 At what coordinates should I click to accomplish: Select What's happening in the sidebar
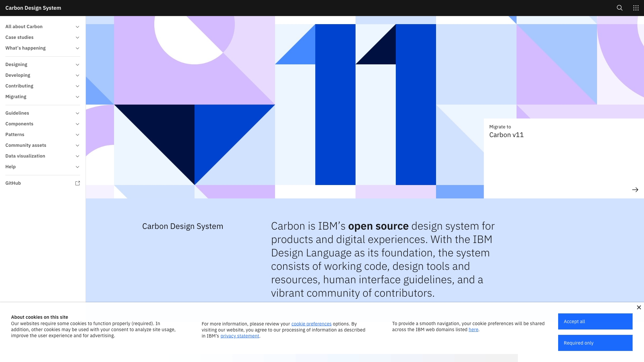point(25,48)
